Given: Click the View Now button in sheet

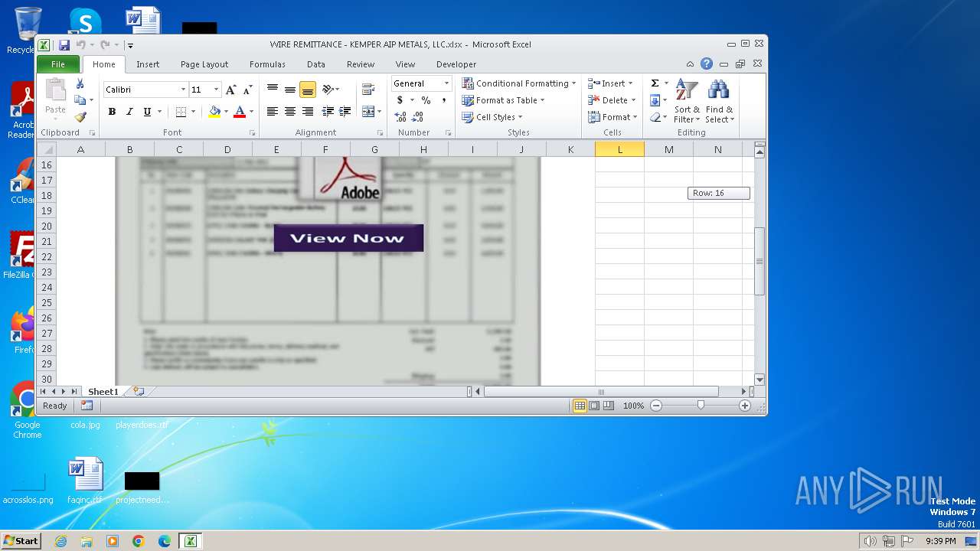Looking at the screenshot, I should (348, 238).
